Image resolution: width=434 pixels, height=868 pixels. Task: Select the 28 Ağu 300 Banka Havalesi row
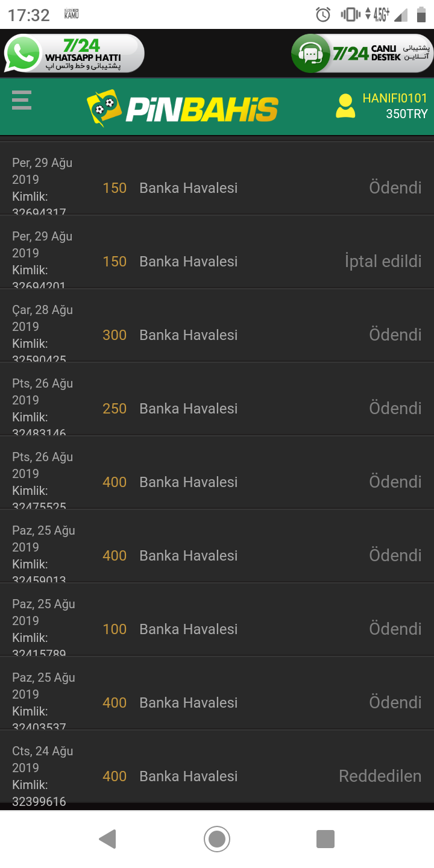point(217,326)
